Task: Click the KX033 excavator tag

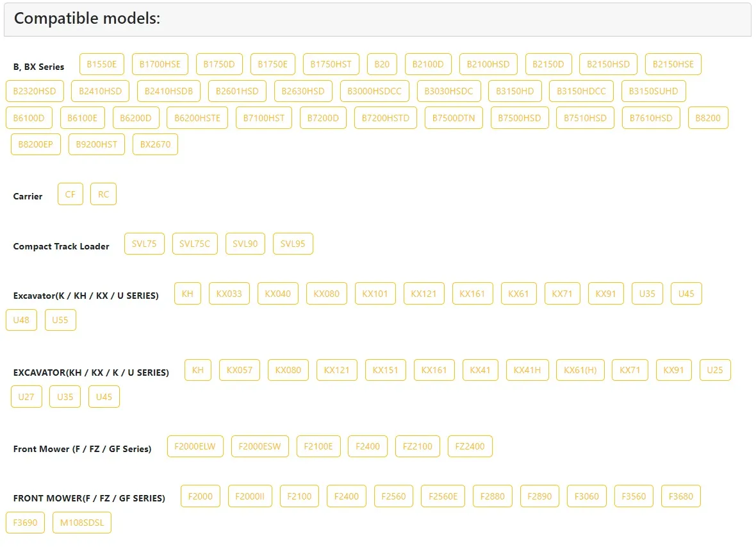Action: (229, 294)
